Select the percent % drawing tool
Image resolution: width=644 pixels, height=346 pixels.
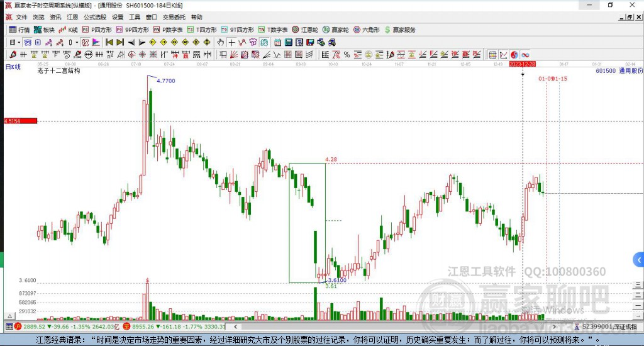click(x=347, y=55)
